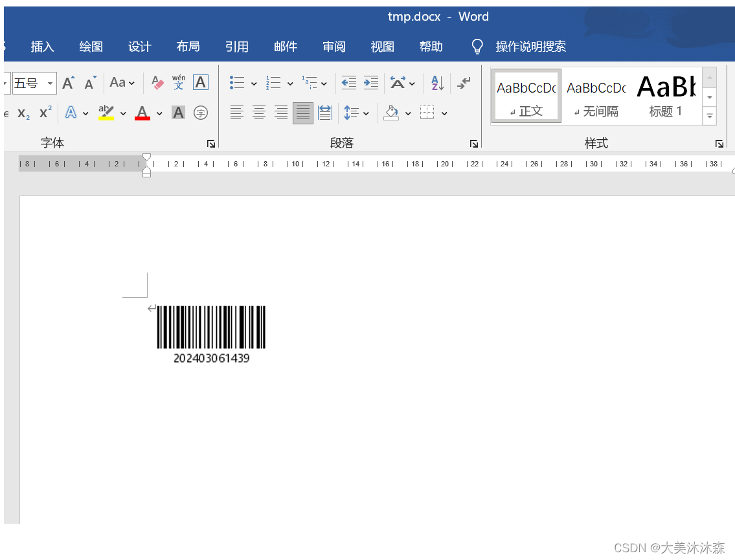This screenshot has width=735, height=560.
Task: Open the 邮件 (Mailings) tab
Action: coord(286,47)
